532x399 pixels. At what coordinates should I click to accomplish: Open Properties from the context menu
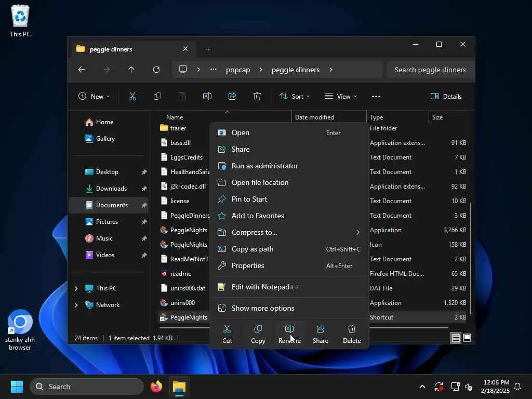pos(289,265)
